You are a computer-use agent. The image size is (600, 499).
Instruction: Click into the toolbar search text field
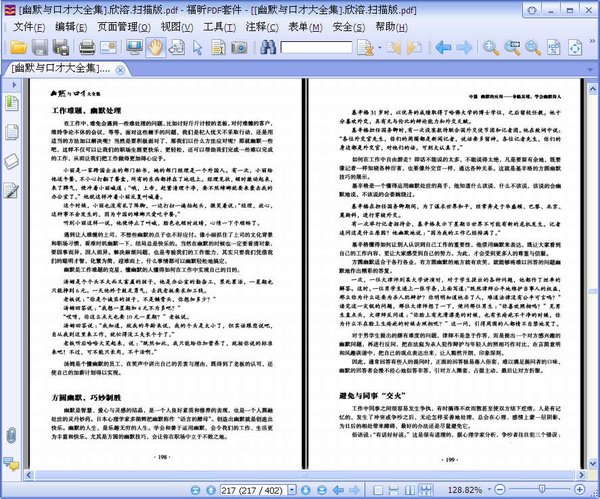coord(316,47)
